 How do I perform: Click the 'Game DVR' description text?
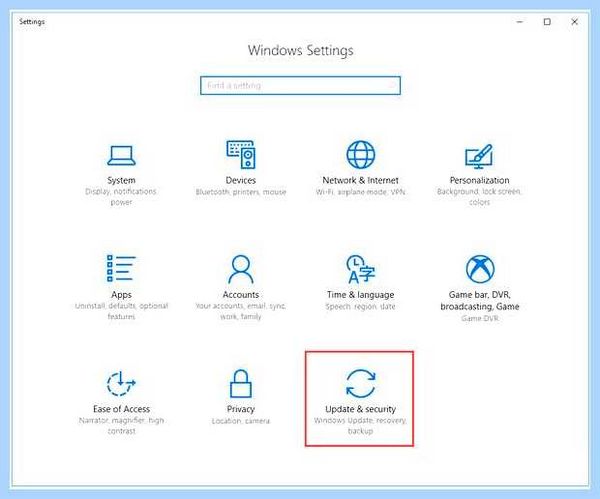tap(480, 318)
